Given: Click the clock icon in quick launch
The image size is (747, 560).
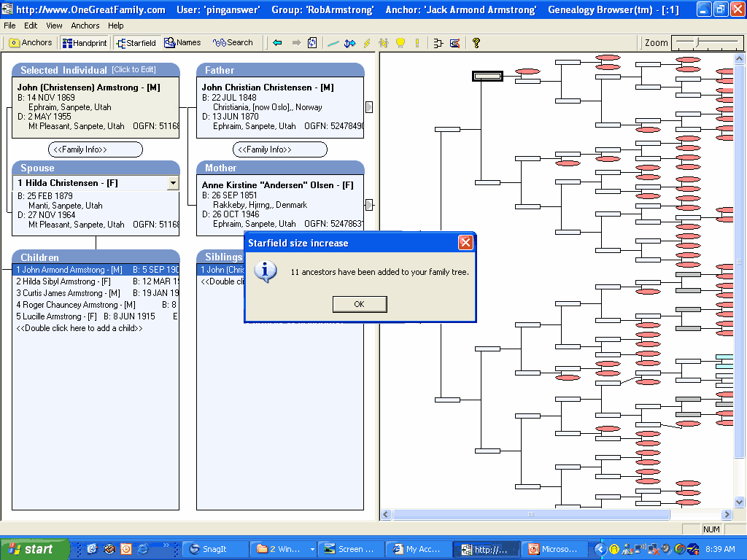Looking at the screenshot, I should [x=126, y=549].
